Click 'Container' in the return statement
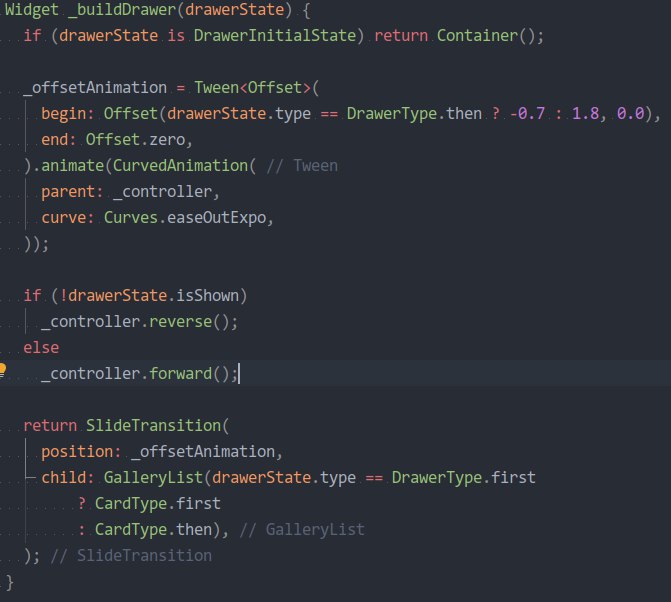This screenshot has width=671, height=602. [477, 36]
